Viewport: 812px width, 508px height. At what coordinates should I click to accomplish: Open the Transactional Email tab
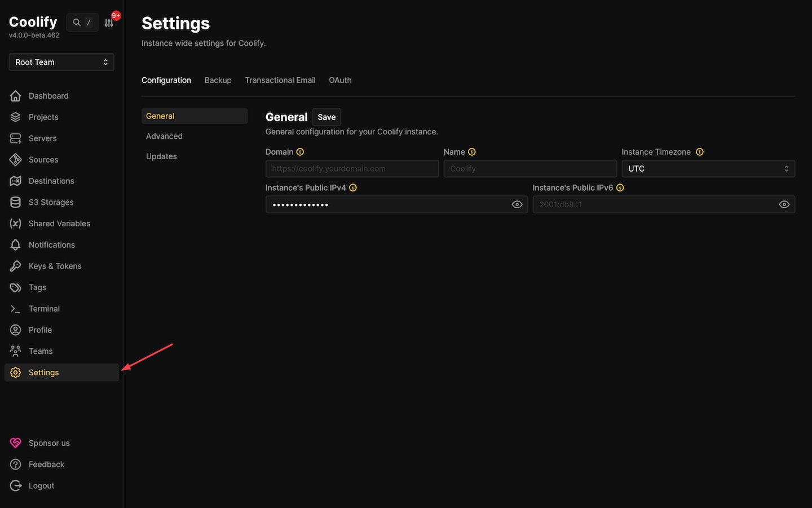tap(280, 80)
